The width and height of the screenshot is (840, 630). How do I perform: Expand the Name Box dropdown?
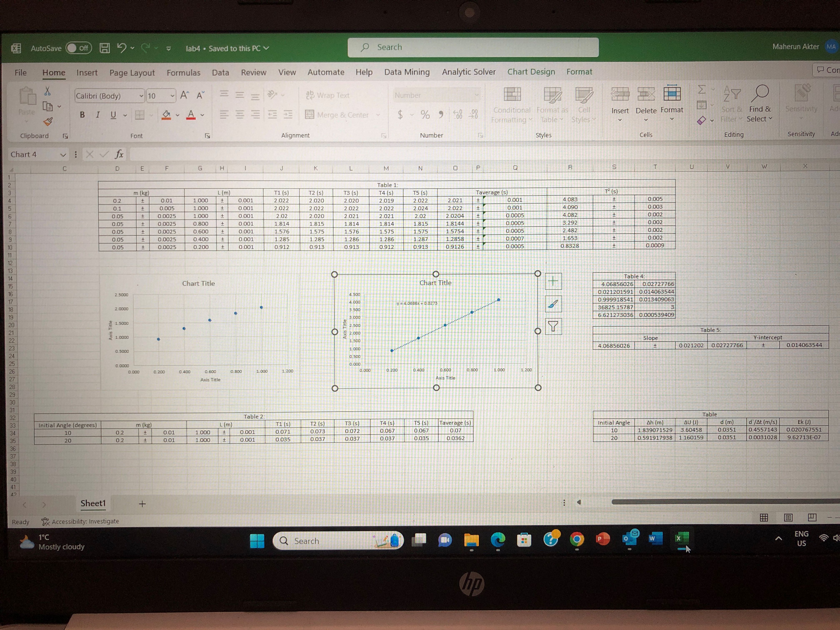[x=63, y=155]
